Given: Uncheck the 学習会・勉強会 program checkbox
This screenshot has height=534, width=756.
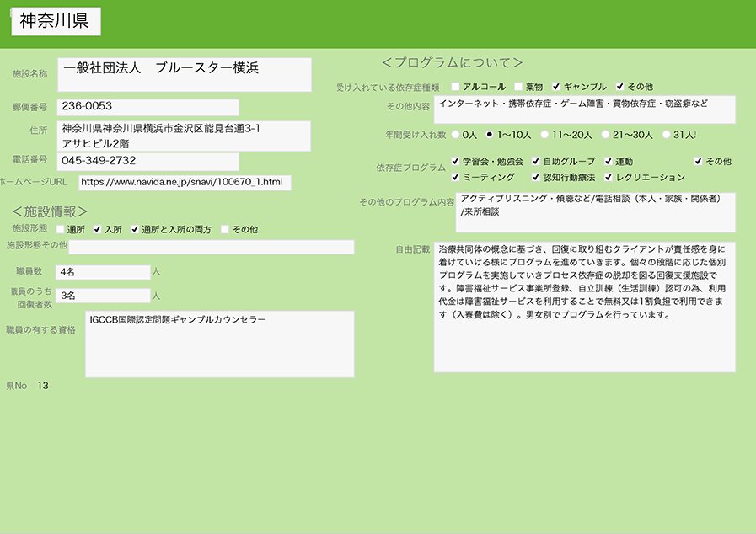Looking at the screenshot, I should coord(456,161).
